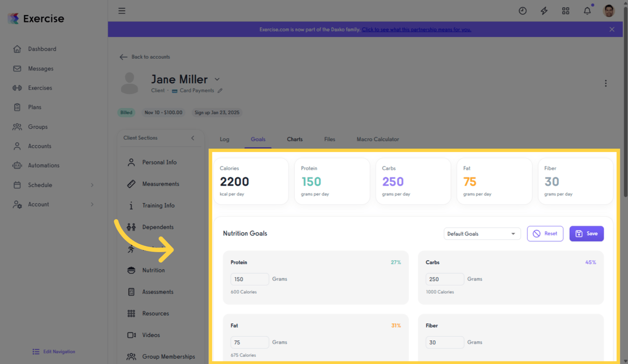
Task: Click the lightning quick-actions icon
Action: pyautogui.click(x=544, y=10)
